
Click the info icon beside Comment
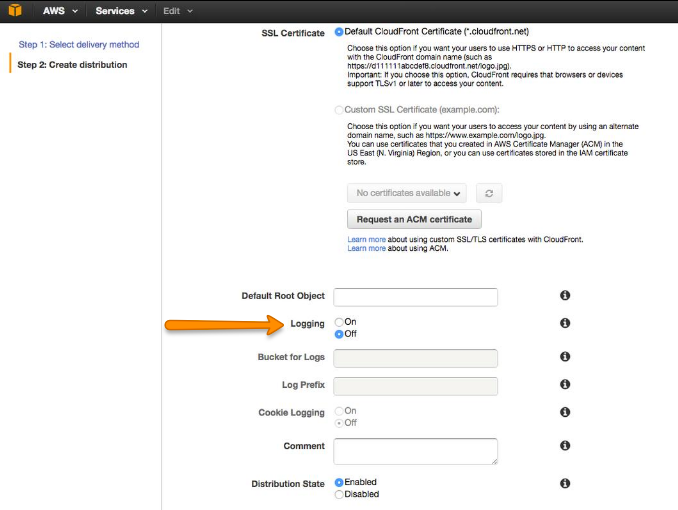tap(565, 445)
